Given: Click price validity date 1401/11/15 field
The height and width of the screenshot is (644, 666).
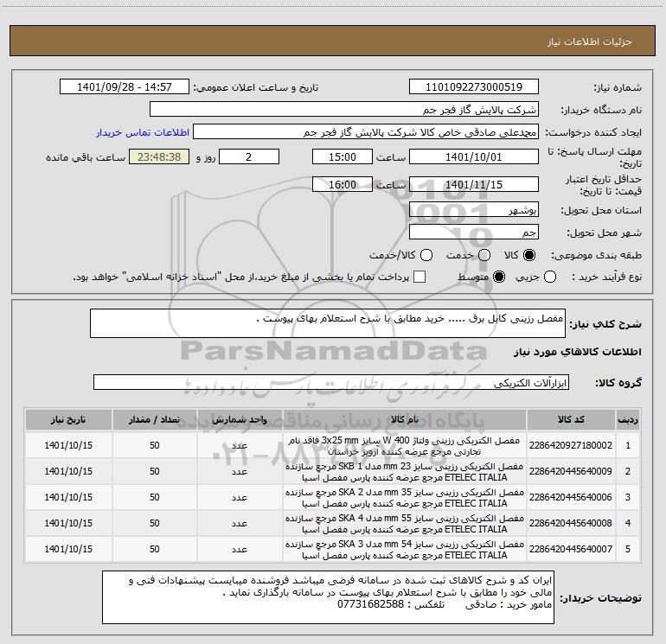Looking at the screenshot, I should pos(474,184).
